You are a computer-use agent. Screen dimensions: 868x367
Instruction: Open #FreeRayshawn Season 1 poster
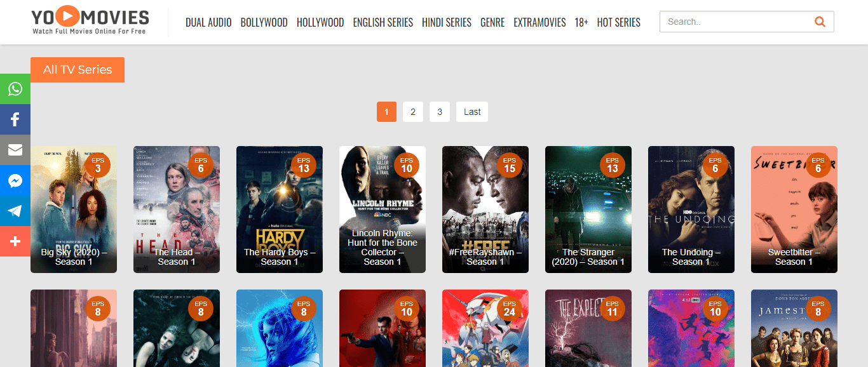pos(485,210)
